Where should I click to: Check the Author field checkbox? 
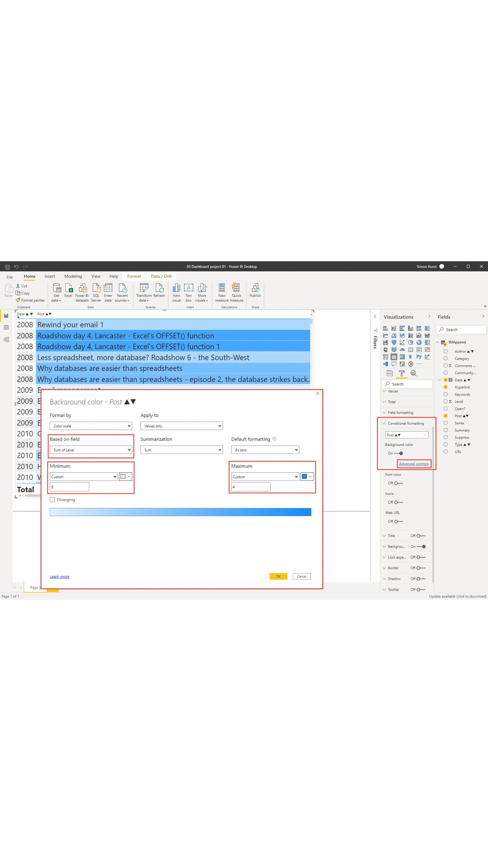pyautogui.click(x=446, y=351)
